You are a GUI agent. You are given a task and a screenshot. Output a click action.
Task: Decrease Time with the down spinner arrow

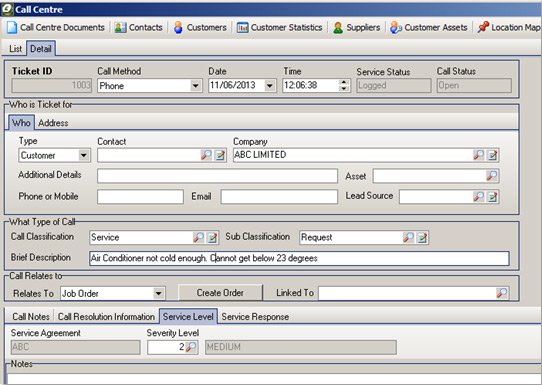pos(344,88)
